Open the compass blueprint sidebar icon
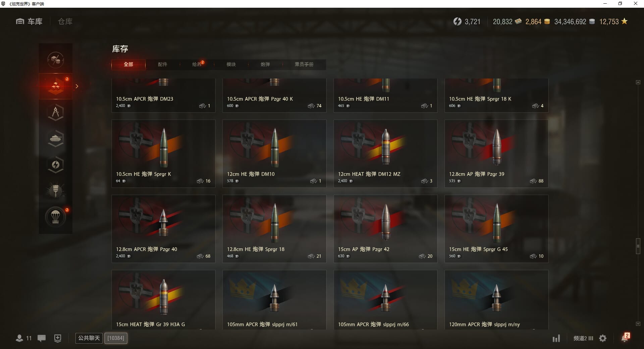The width and height of the screenshot is (644, 349). 56,112
